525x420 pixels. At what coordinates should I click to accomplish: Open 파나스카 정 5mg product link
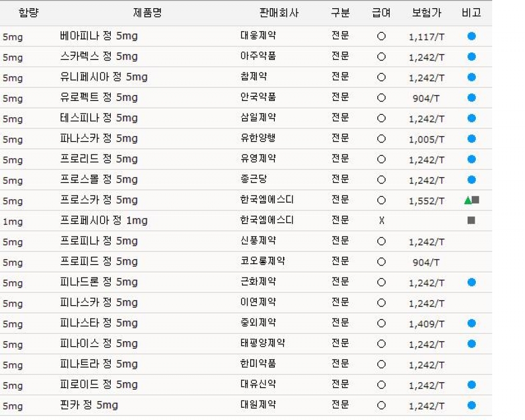point(99,138)
